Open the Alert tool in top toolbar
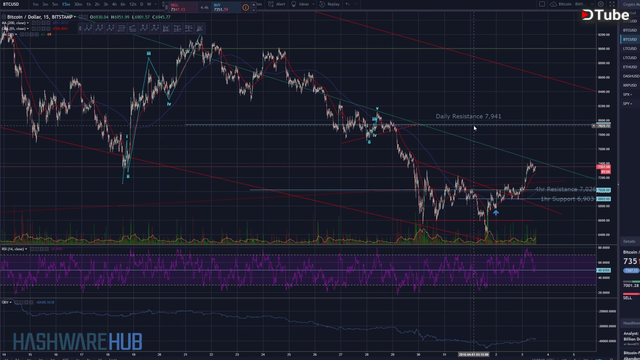 pyautogui.click(x=277, y=4)
